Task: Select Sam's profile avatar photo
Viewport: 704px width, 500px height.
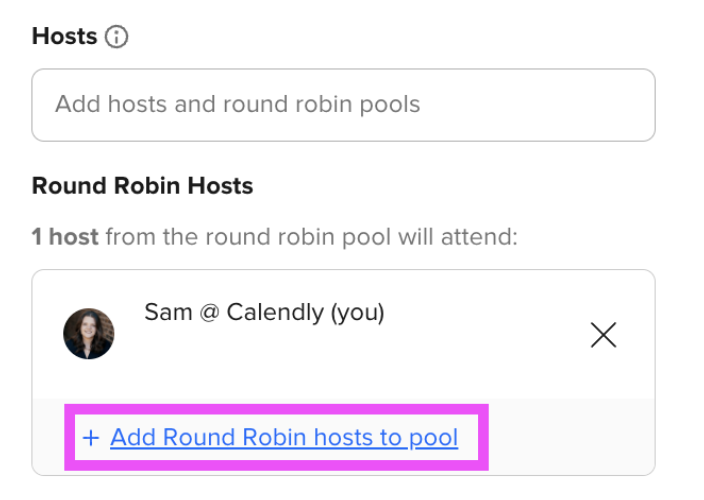Action: click(x=89, y=333)
